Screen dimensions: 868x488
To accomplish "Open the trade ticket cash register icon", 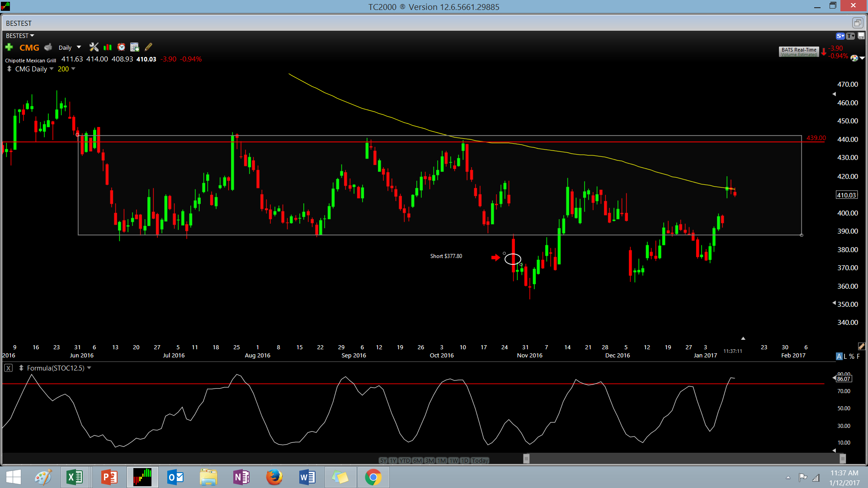I will [x=48, y=47].
